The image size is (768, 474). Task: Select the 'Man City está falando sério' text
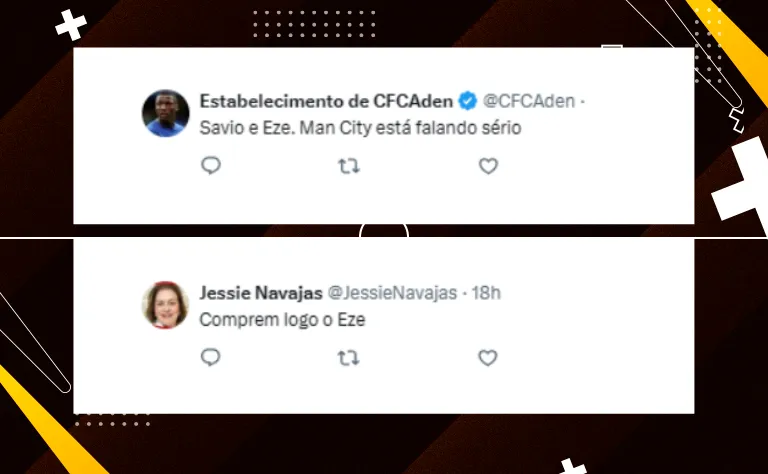tap(410, 128)
